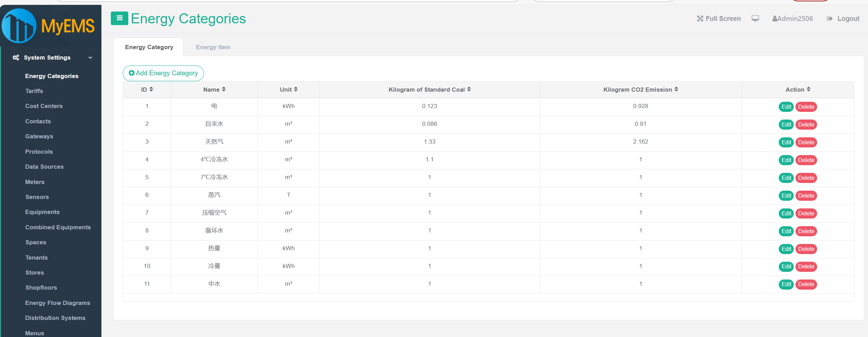868x337 pixels.
Task: Sort by Name column arrows
Action: click(x=224, y=90)
